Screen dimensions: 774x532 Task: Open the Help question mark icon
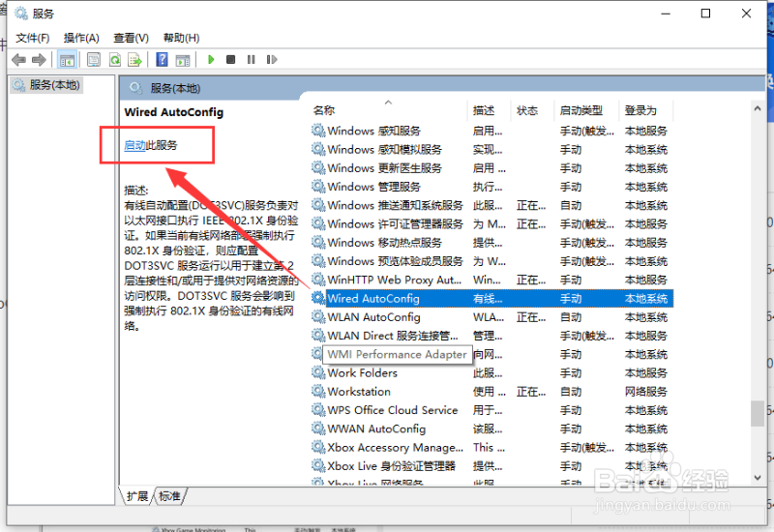(162, 60)
